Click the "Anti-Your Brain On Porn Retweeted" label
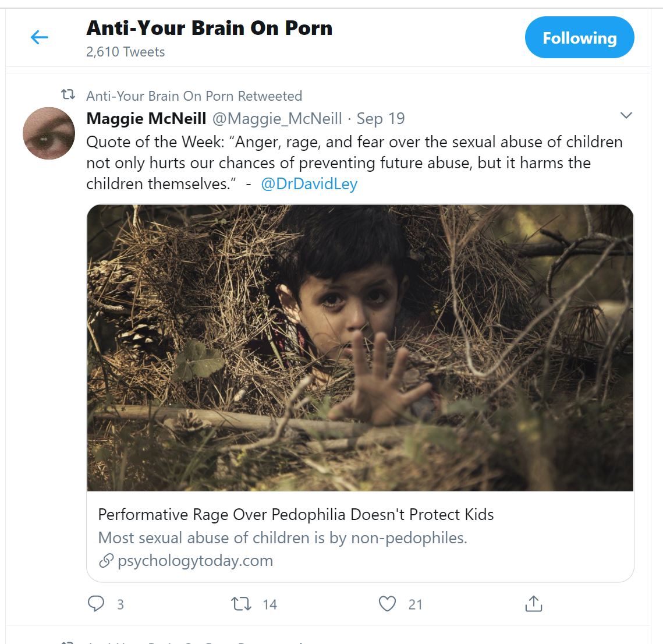This screenshot has height=644, width=663. pos(194,96)
